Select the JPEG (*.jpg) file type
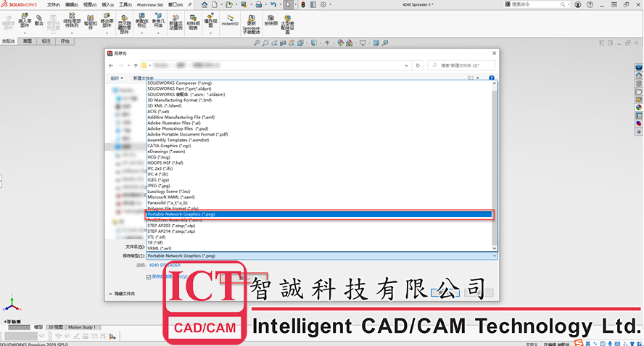This screenshot has height=346, width=644. 159,186
